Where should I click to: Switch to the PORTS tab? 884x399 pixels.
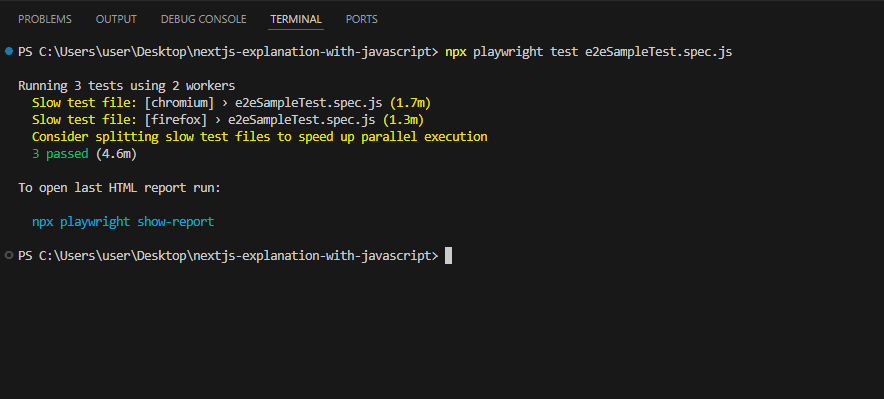pyautogui.click(x=361, y=19)
